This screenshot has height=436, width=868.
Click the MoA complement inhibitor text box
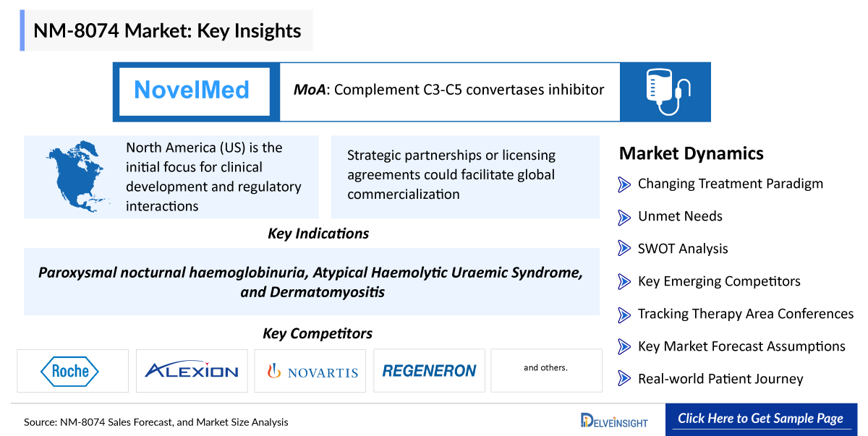(x=449, y=90)
